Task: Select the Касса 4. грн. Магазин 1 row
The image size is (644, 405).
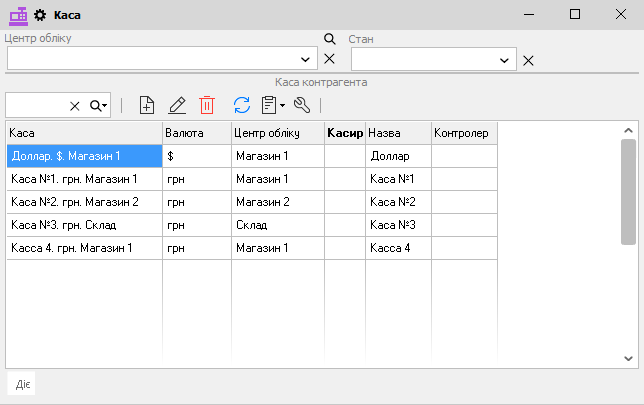Action: pos(83,248)
